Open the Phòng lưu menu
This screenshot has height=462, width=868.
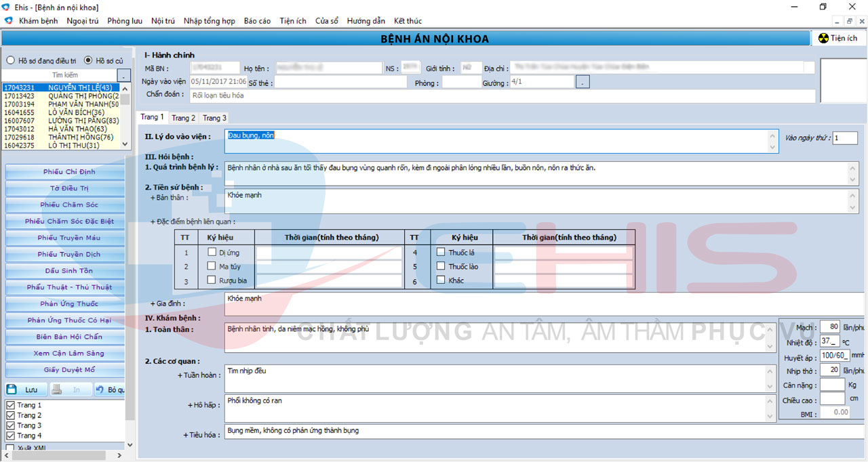[125, 21]
